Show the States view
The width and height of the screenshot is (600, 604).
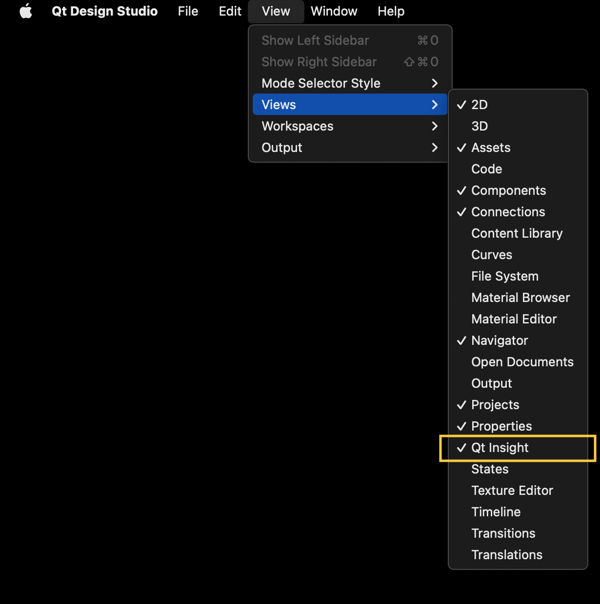coord(489,469)
